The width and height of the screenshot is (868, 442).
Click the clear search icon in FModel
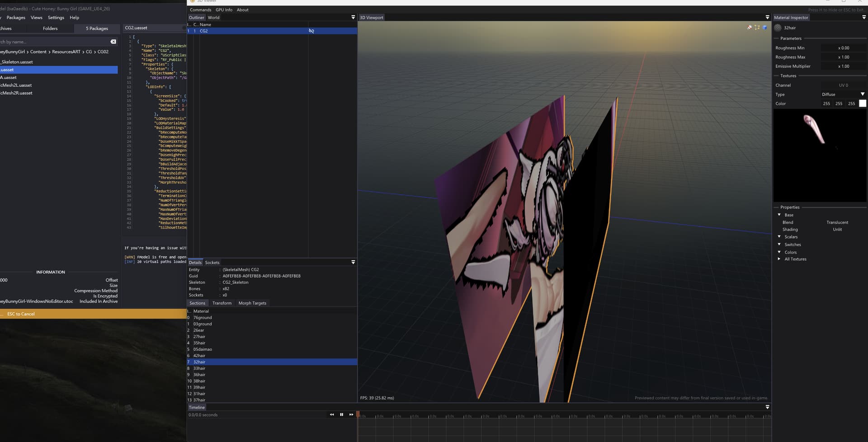click(113, 42)
